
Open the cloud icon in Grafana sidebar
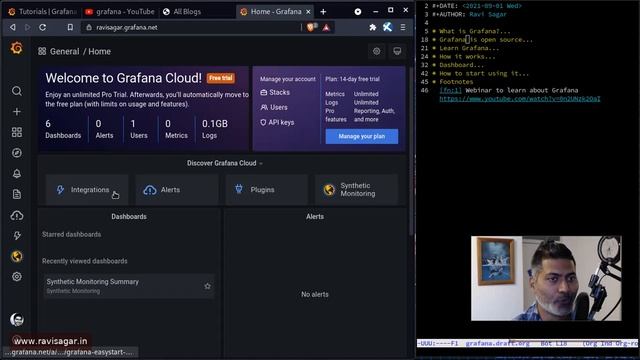coord(17,215)
